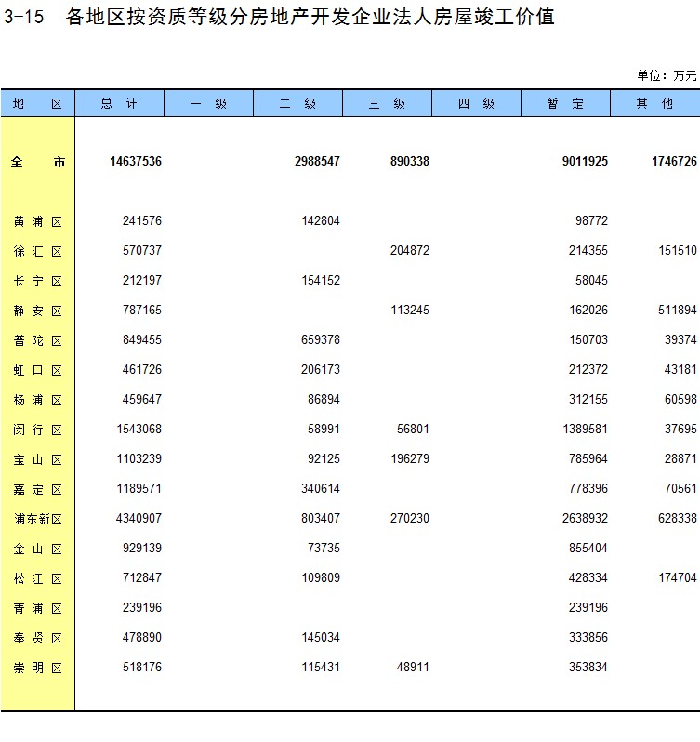Click the 全市 total value 14637536
The image size is (700, 742).
(x=135, y=162)
